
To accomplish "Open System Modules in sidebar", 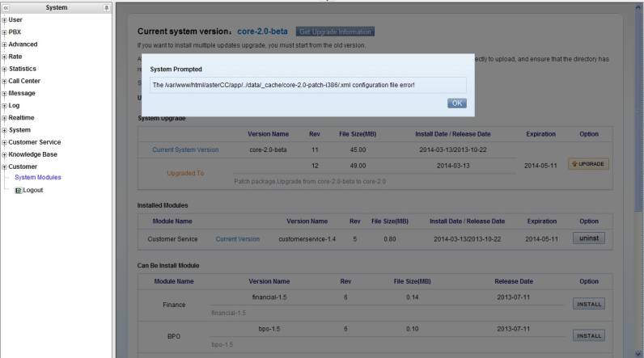I will [x=38, y=177].
